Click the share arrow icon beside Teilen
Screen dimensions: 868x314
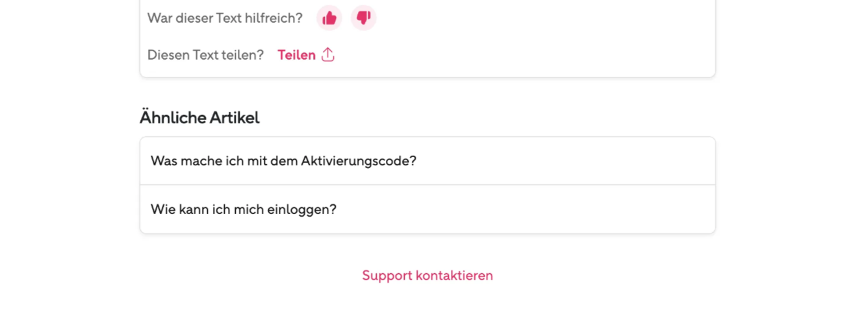(x=328, y=54)
